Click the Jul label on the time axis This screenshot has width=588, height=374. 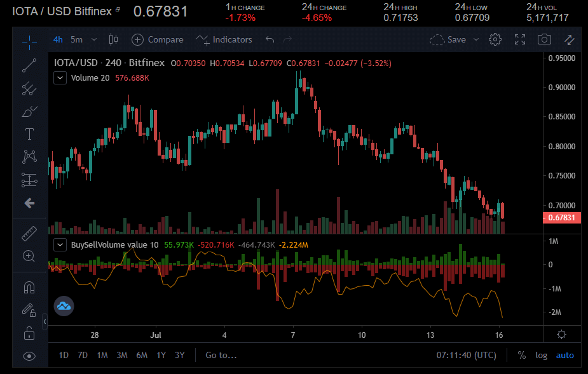click(x=155, y=335)
